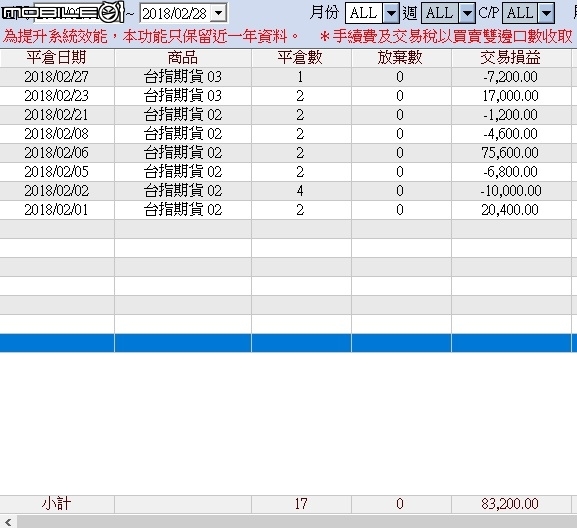Click the 平倉數 value 4 on 2018/02/02
This screenshot has width=577, height=528.
[300, 191]
